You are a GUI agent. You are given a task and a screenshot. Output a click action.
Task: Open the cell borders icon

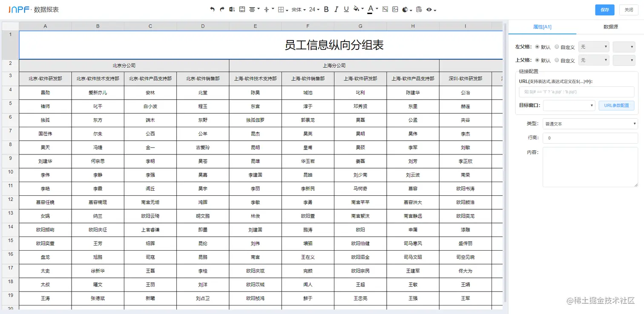coord(281,9)
